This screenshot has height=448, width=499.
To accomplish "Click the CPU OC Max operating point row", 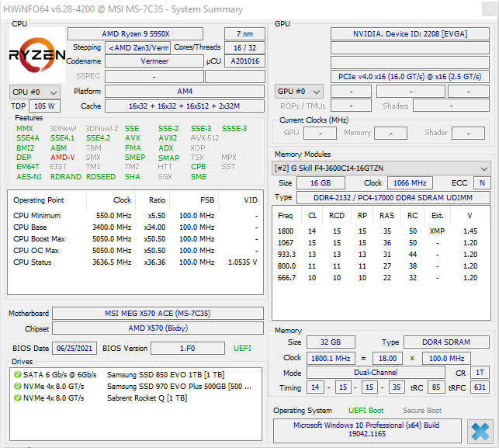I will pos(135,251).
